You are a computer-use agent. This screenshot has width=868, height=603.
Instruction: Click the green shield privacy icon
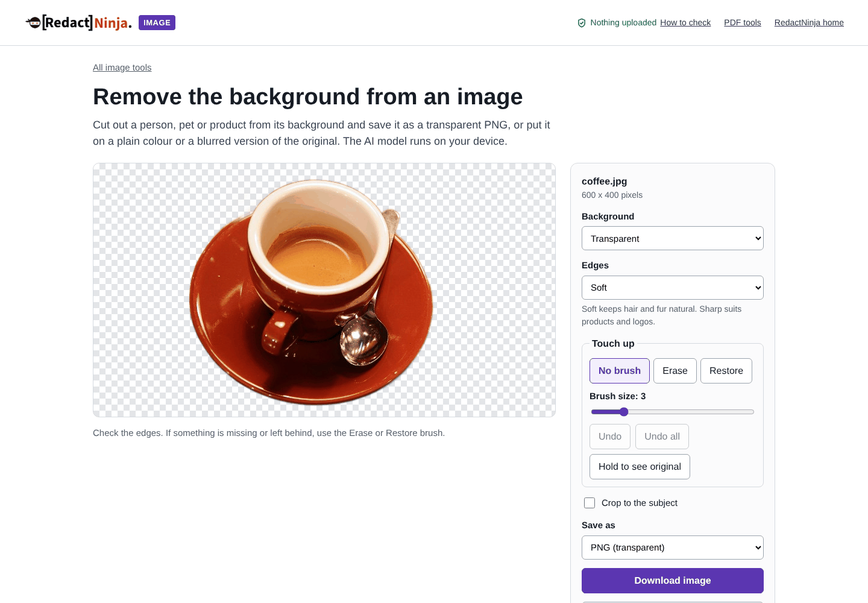point(582,23)
